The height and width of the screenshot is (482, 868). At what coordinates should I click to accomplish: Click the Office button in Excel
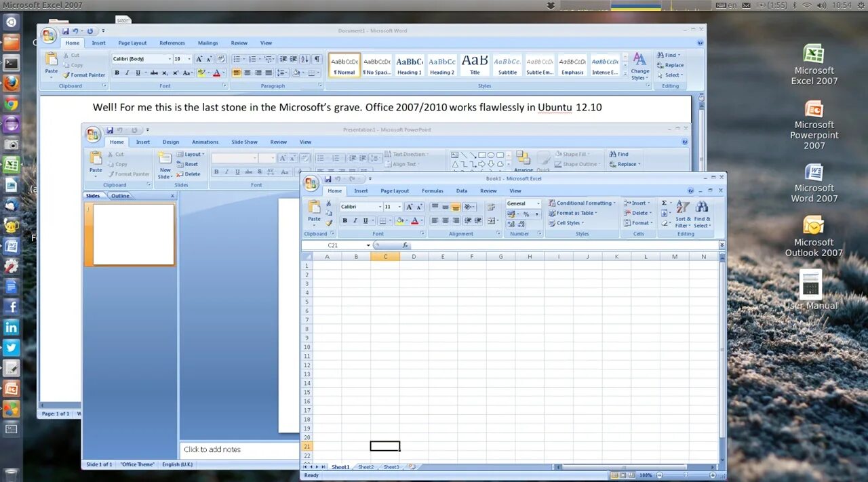[311, 183]
